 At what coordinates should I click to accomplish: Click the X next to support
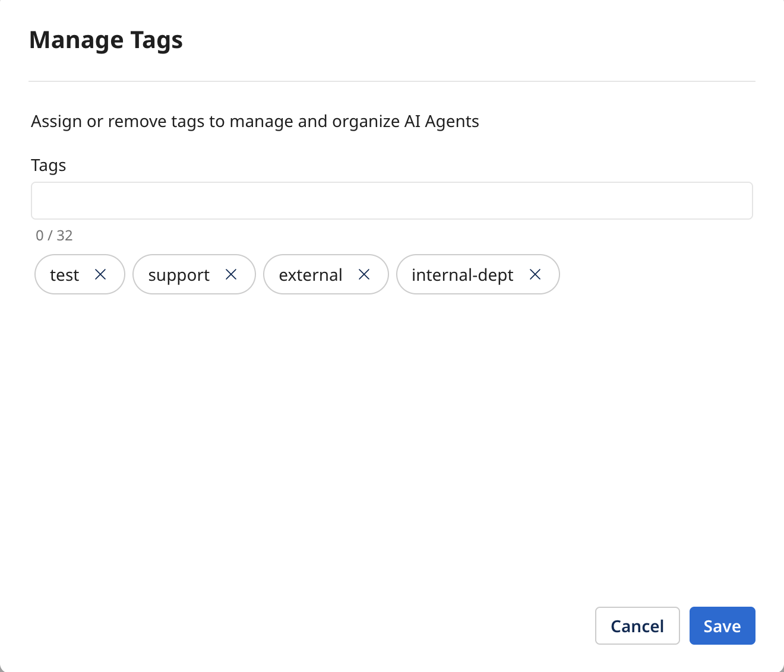click(232, 274)
